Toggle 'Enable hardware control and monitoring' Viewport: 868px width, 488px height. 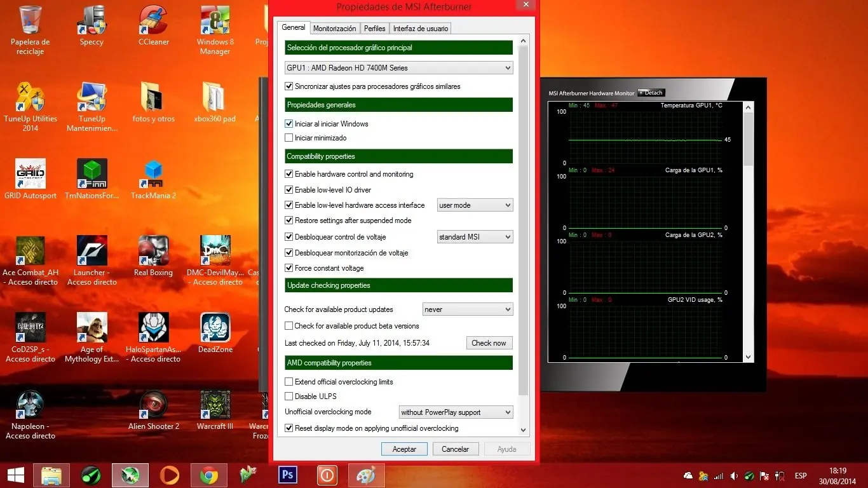click(289, 174)
